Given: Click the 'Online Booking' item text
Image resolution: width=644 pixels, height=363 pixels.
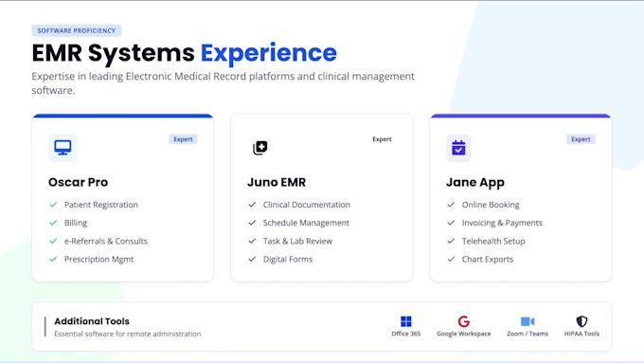Looking at the screenshot, I should coord(491,205).
